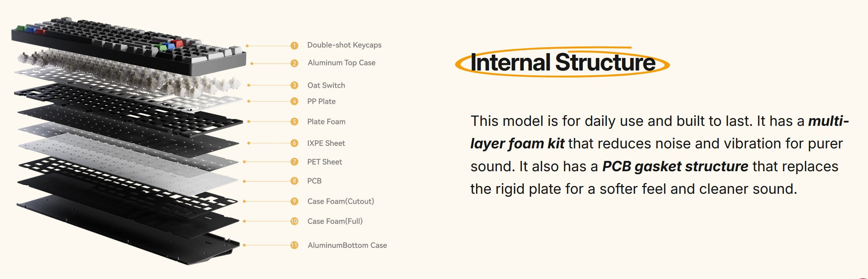868x279 pixels.
Task: Select the Plate Foam text label
Action: 326,121
